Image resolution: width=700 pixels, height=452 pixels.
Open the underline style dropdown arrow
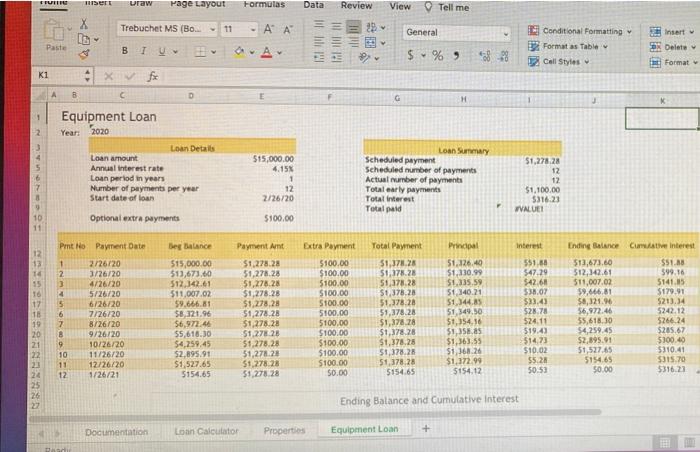(x=175, y=52)
